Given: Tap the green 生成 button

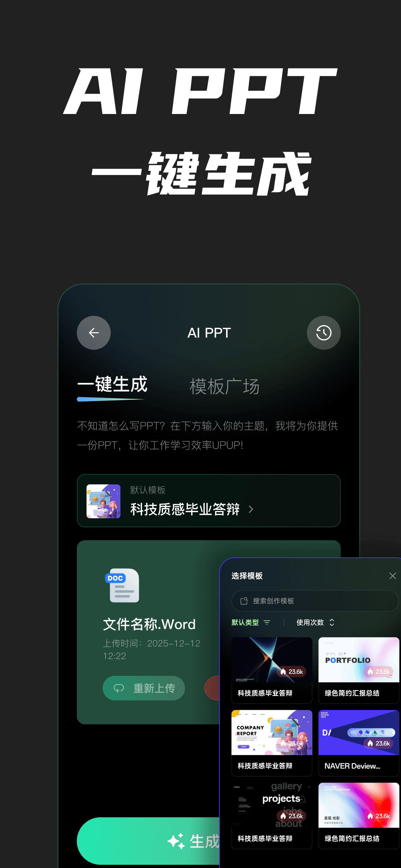Looking at the screenshot, I should click(x=148, y=841).
